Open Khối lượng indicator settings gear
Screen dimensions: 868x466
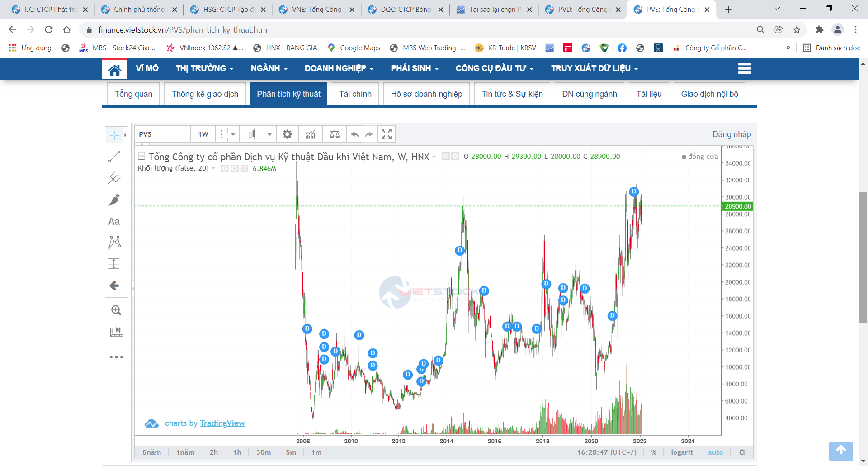click(x=235, y=169)
